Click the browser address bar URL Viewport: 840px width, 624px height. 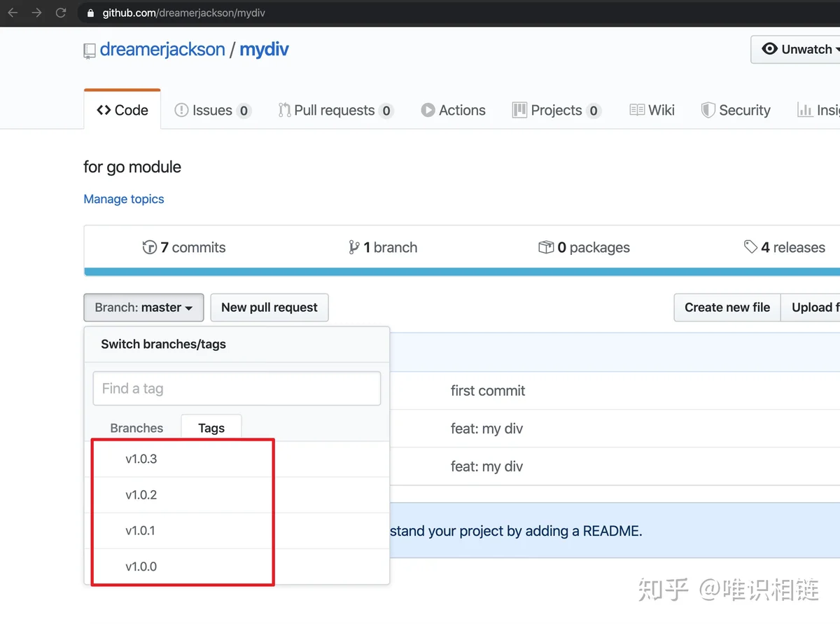click(184, 13)
